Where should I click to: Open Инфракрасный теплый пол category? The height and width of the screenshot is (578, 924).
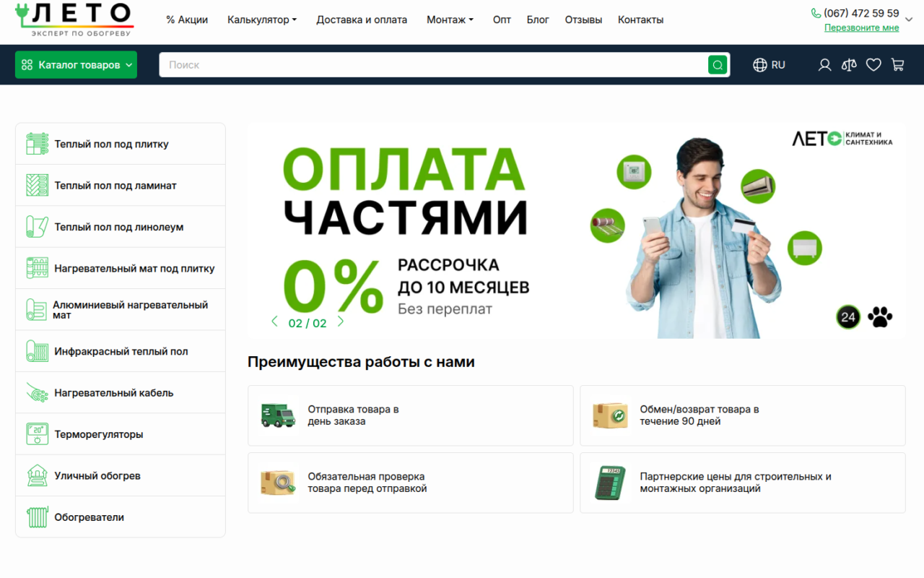121,351
